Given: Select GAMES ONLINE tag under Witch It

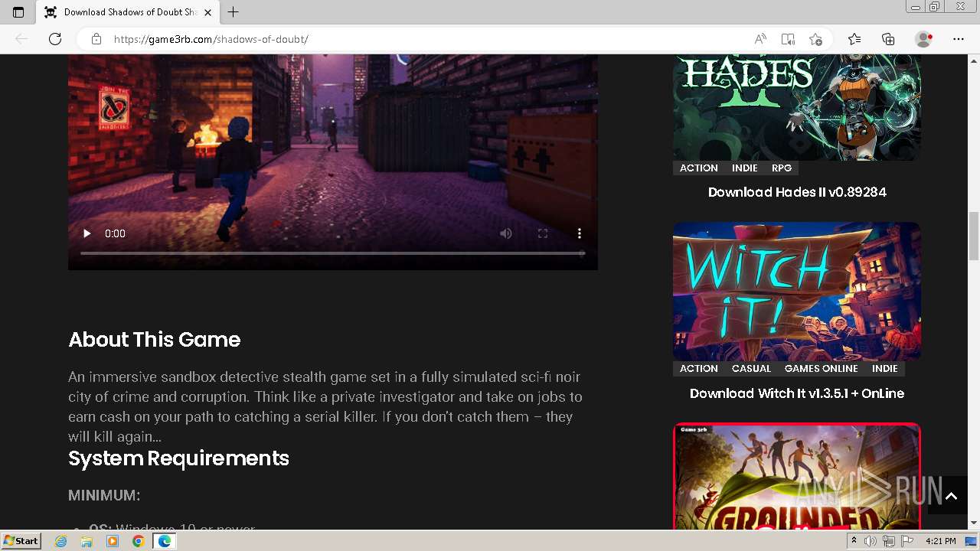Looking at the screenshot, I should [x=822, y=369].
